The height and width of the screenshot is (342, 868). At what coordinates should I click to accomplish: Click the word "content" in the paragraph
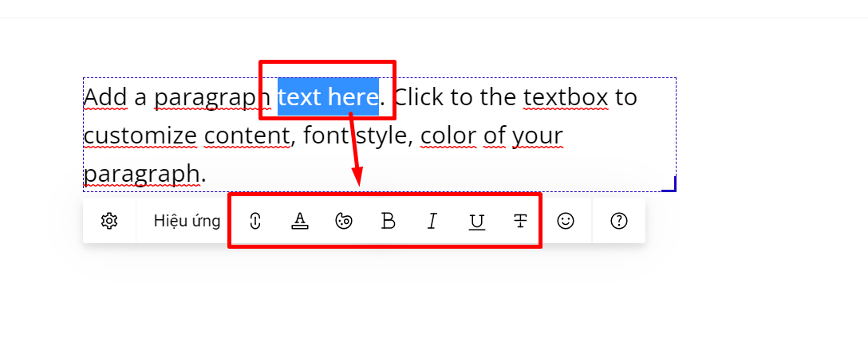247,136
